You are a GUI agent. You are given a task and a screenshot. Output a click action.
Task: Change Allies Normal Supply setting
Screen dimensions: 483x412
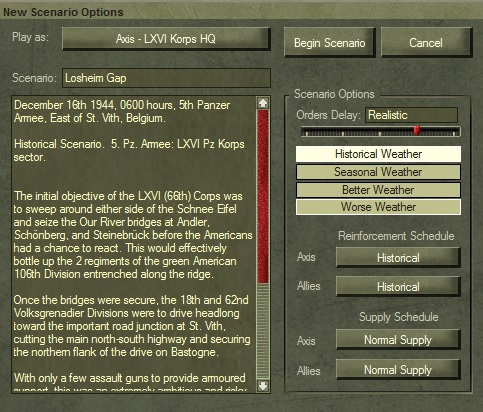point(398,370)
